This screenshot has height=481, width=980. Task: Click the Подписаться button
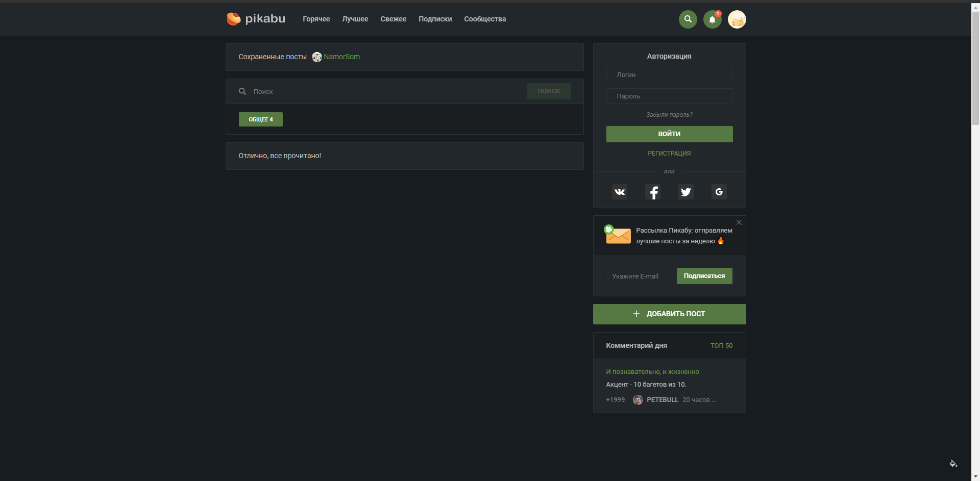click(x=704, y=276)
